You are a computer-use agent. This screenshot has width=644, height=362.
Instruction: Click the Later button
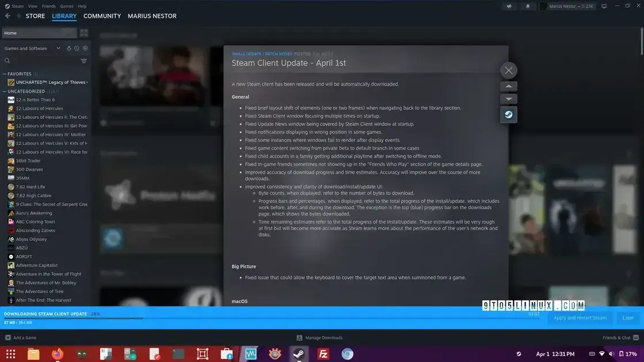pyautogui.click(x=628, y=318)
